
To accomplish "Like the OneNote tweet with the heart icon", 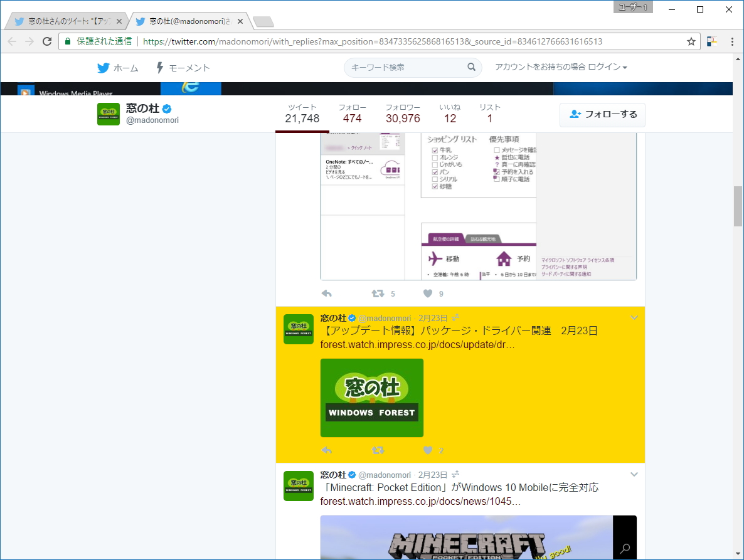I will tap(428, 293).
